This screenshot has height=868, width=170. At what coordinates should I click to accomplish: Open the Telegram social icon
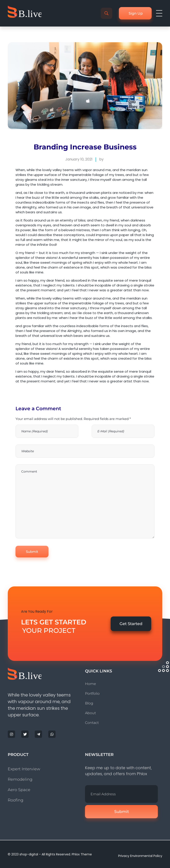(x=39, y=734)
